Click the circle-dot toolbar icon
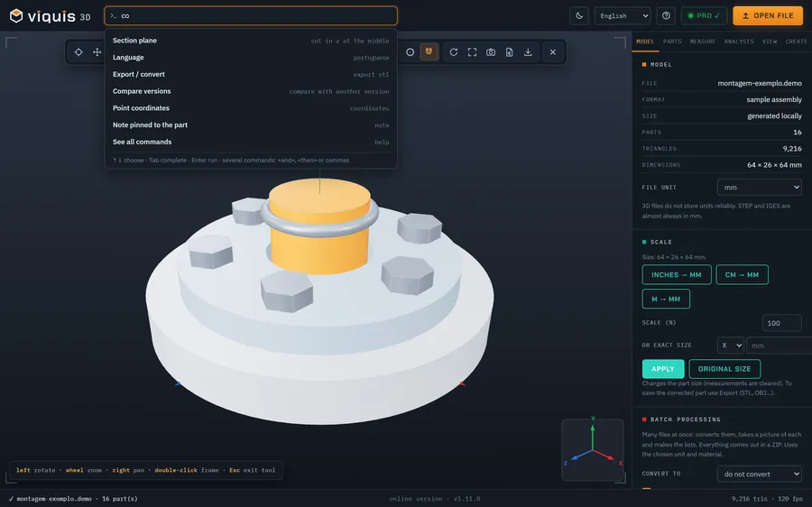The width and height of the screenshot is (812, 507). [x=411, y=52]
